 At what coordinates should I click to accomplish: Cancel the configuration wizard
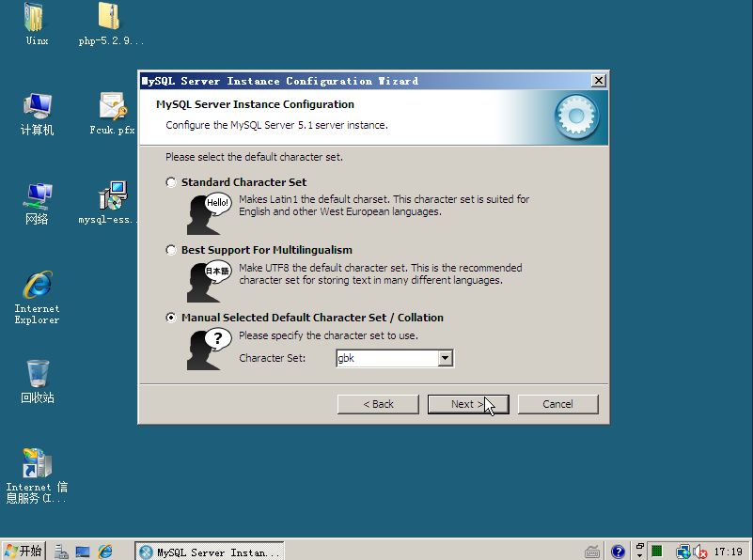(558, 404)
